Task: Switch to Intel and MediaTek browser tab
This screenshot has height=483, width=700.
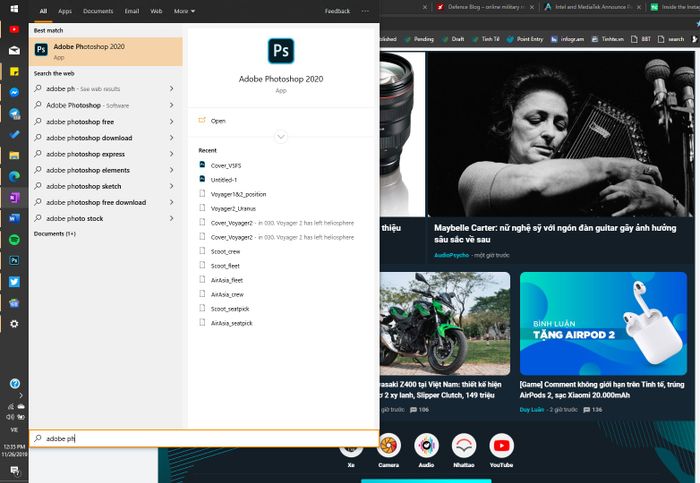Action: [592, 7]
